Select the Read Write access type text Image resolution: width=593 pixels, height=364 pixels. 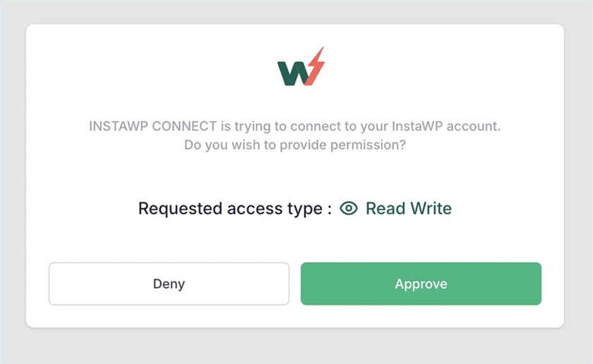[408, 208]
